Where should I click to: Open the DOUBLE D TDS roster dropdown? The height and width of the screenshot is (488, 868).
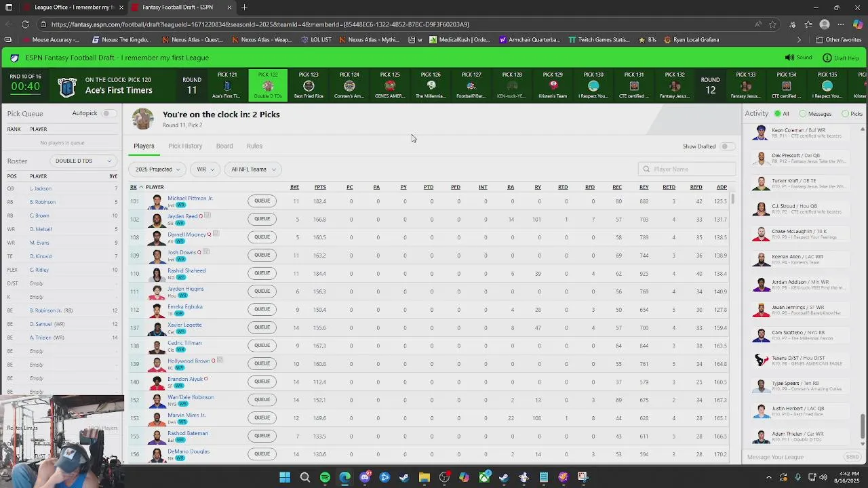(x=83, y=161)
